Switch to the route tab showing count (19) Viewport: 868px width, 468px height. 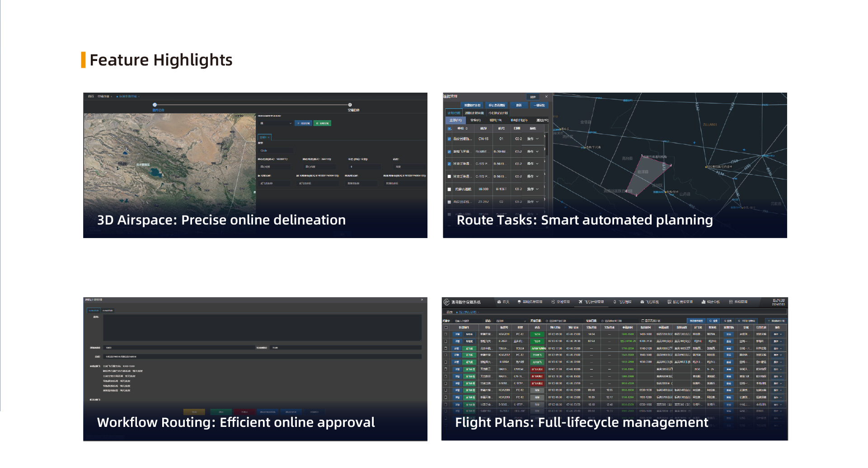pyautogui.click(x=495, y=120)
